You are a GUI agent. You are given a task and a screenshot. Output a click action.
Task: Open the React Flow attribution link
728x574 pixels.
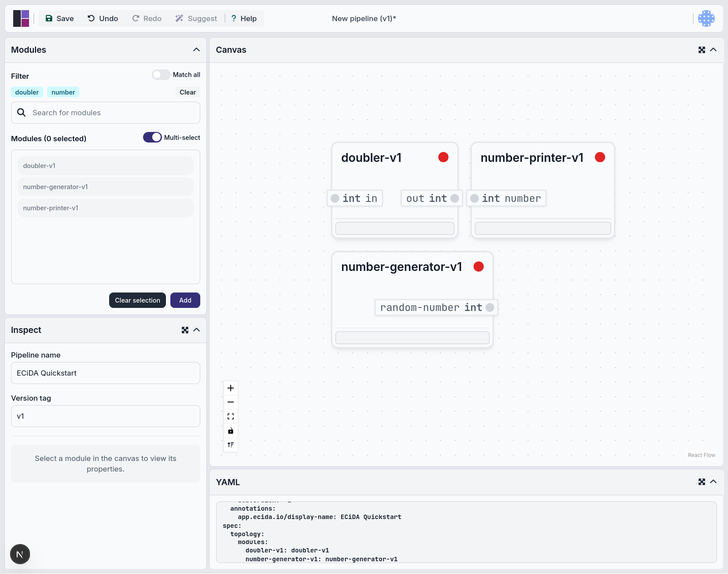point(702,455)
